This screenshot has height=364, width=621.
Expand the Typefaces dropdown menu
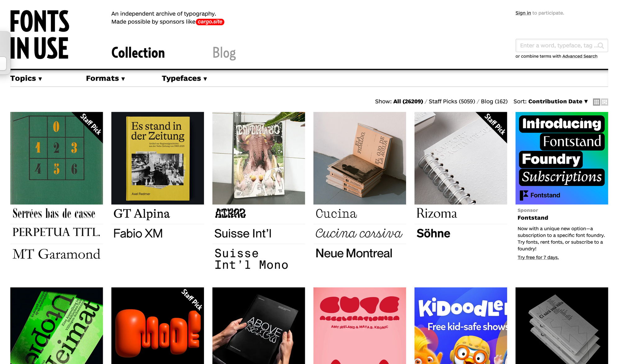pyautogui.click(x=184, y=79)
